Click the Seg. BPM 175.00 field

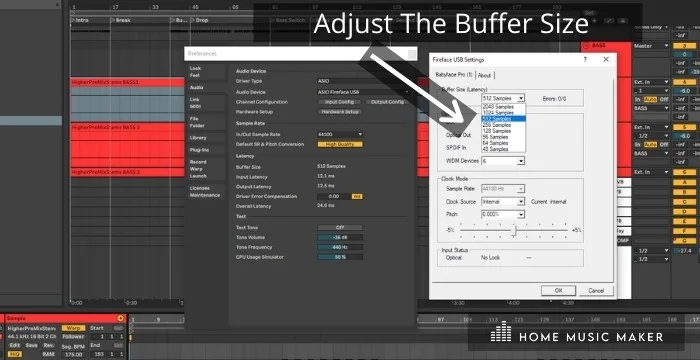pyautogui.click(x=73, y=354)
